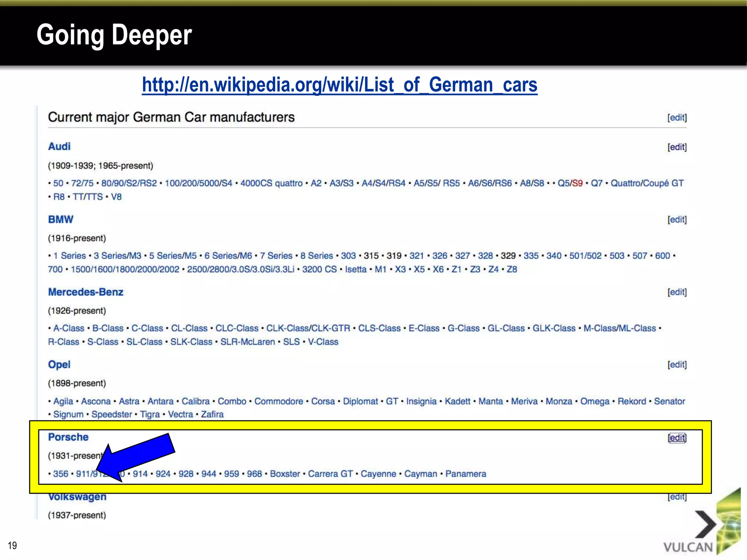Open the Porsche Carrera GT link

click(x=330, y=474)
